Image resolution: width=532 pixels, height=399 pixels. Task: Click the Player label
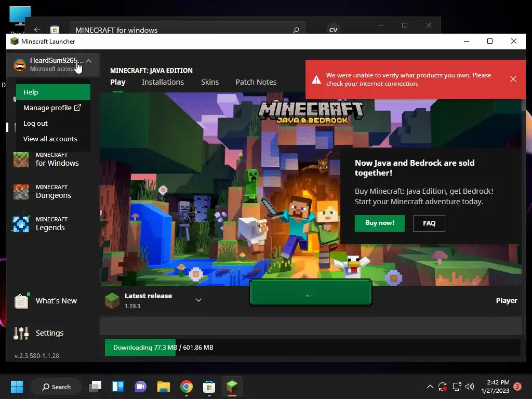pos(506,301)
